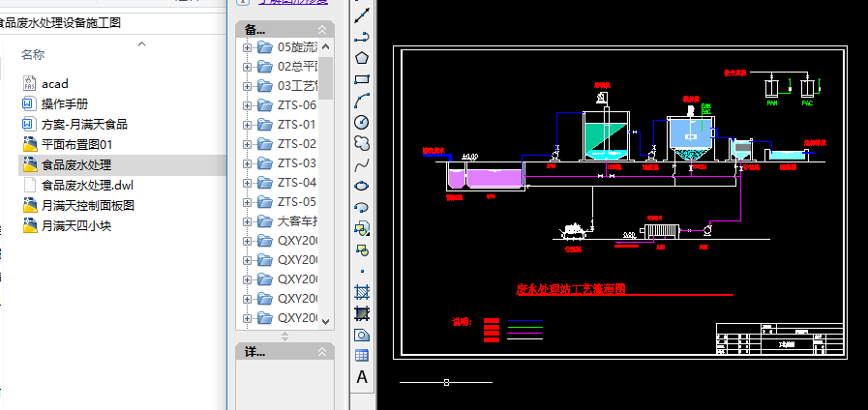
Task: Select the Circle tool
Action: coord(362,122)
